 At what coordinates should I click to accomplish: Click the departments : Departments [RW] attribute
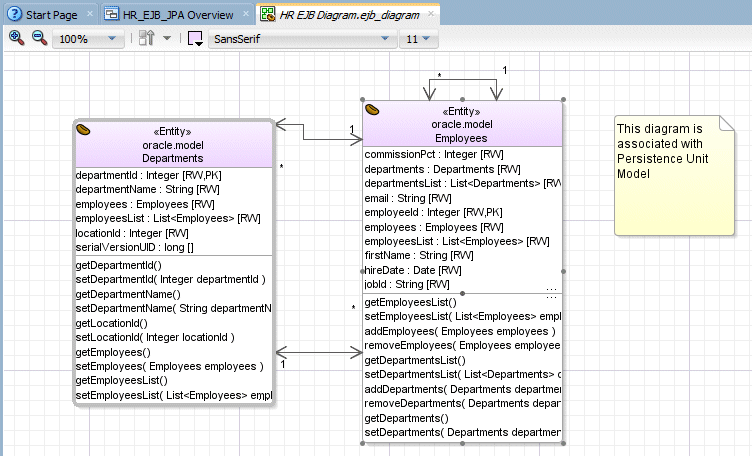[442, 169]
